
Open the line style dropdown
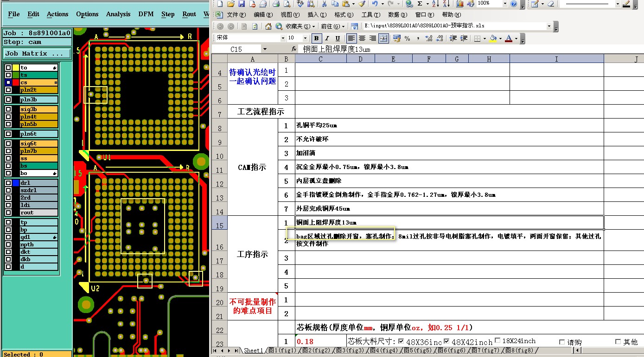click(618, 4)
